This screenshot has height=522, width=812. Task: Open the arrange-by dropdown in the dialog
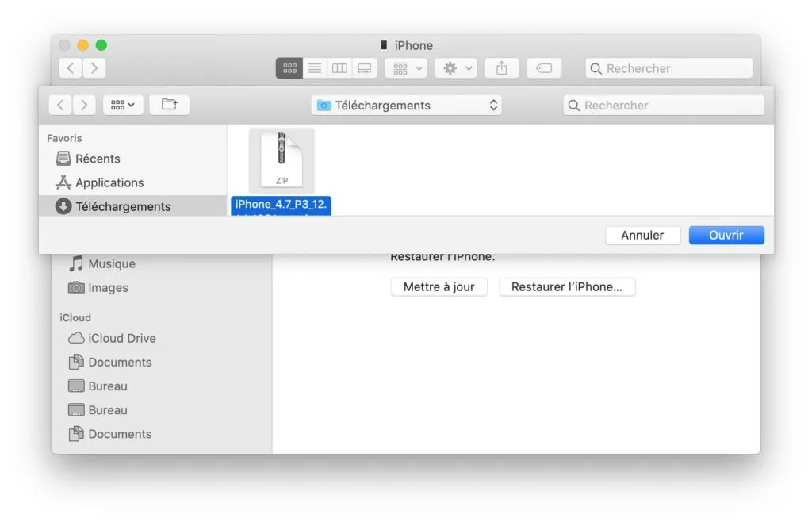coord(123,104)
